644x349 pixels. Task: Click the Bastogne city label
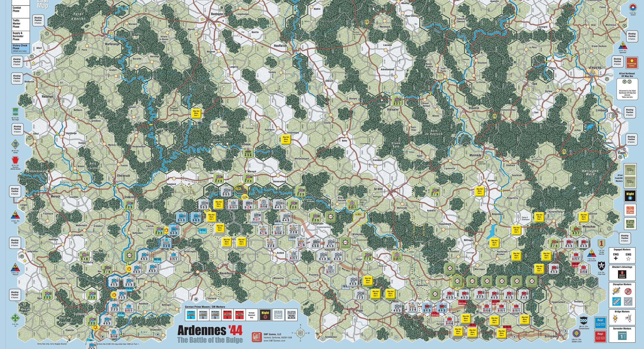(x=217, y=14)
